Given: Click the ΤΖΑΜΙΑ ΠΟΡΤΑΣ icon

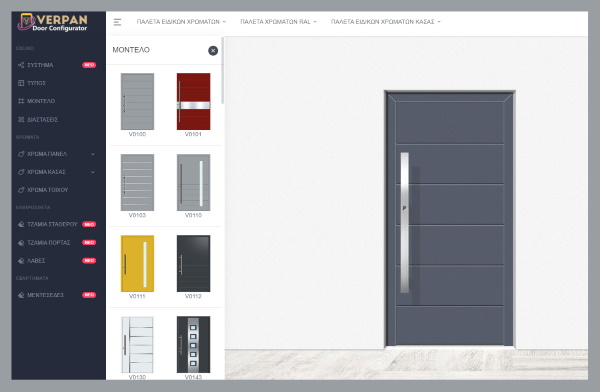Looking at the screenshot, I should [x=21, y=243].
